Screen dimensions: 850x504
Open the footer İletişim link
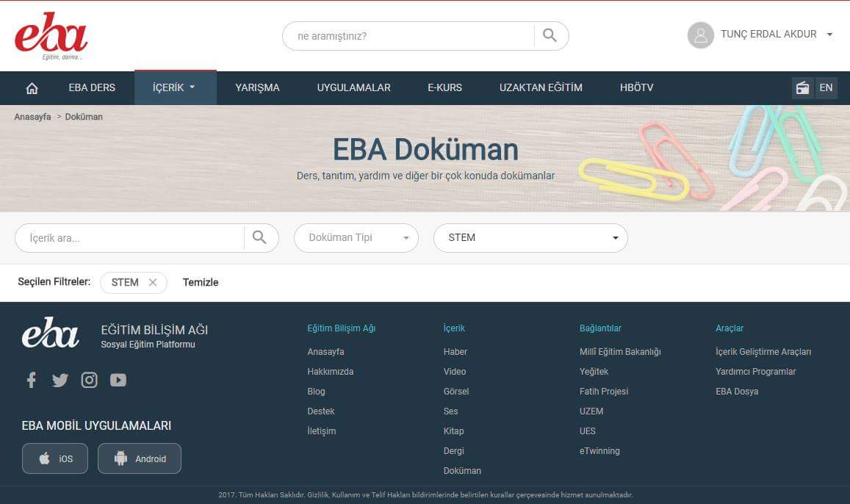click(x=322, y=431)
